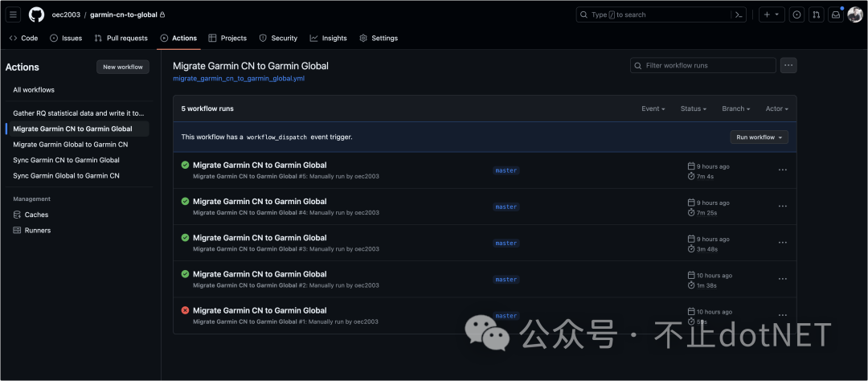The width and height of the screenshot is (868, 381).
Task: Open the Projects tab
Action: pyautogui.click(x=227, y=39)
